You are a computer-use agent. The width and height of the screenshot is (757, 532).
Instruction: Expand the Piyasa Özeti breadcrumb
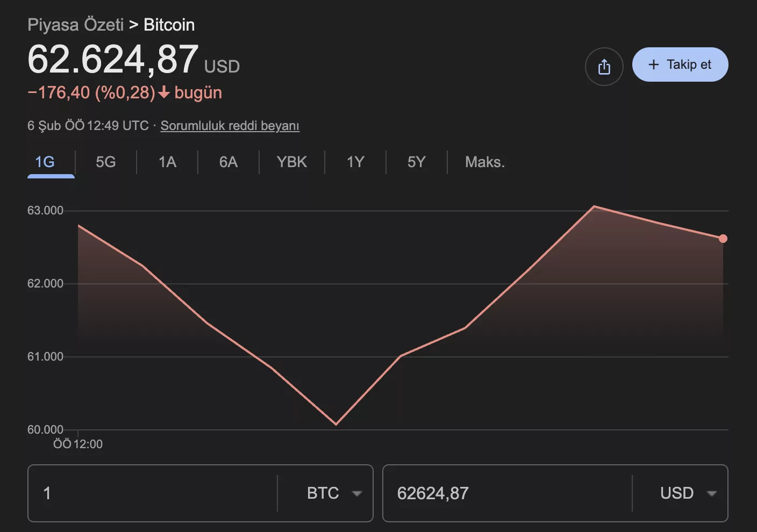(x=75, y=24)
